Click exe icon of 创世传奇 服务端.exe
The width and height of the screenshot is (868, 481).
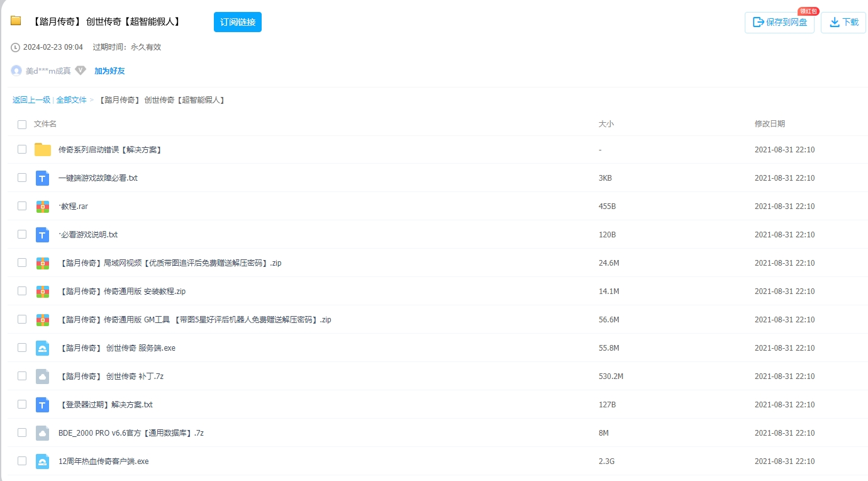[43, 348]
